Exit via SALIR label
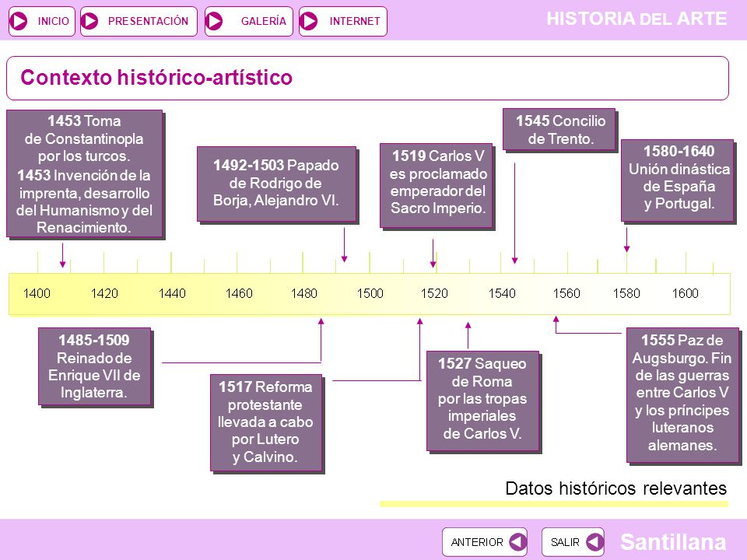 tap(565, 542)
